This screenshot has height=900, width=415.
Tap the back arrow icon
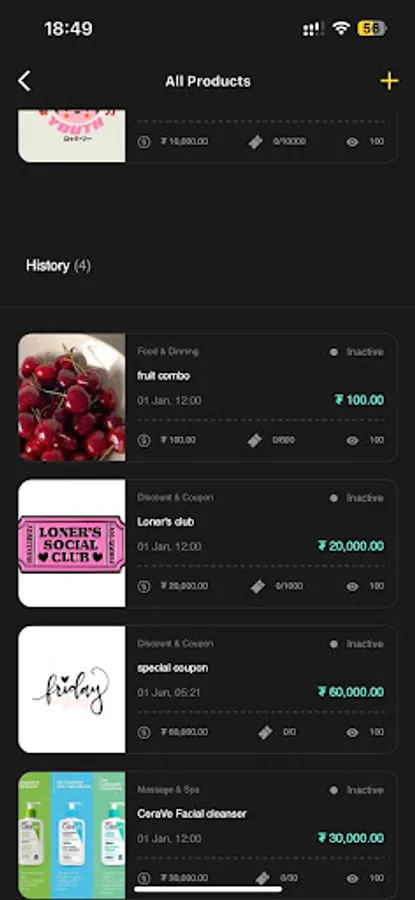24,82
